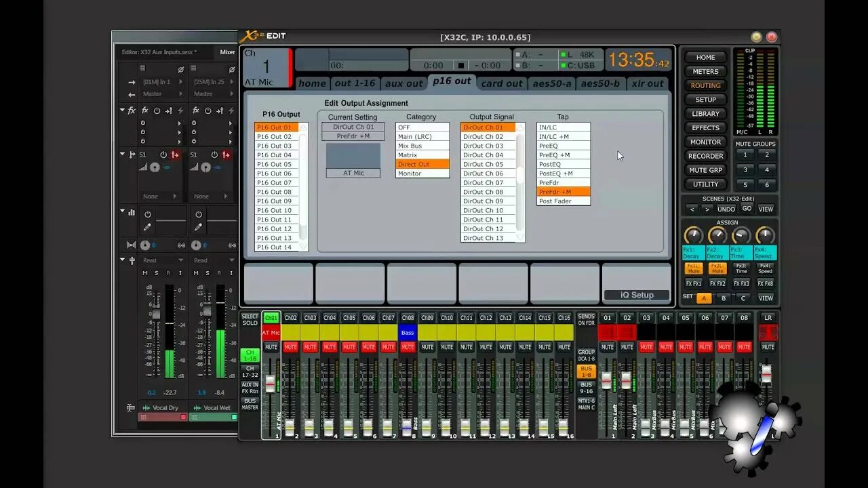Select P16 Out 05 in output list
868x488 pixels.
[277, 164]
